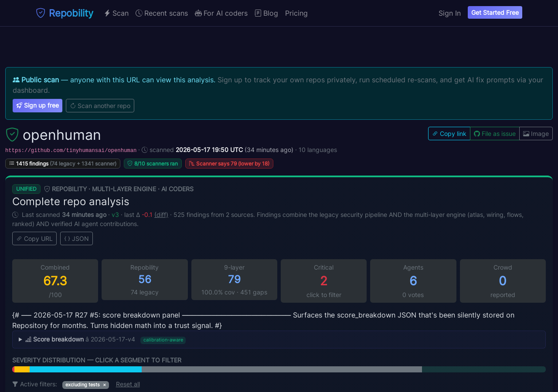Expand the Score breakdown panel
The image size is (558, 392).
279,339
